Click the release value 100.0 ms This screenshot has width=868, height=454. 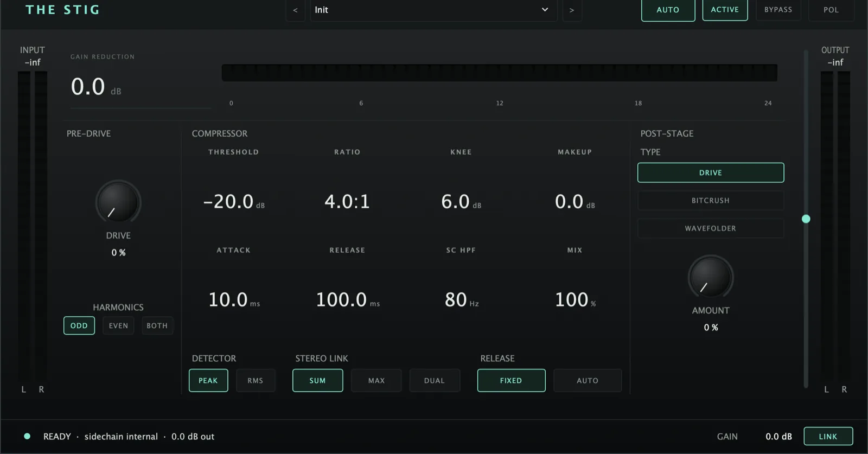tap(348, 299)
